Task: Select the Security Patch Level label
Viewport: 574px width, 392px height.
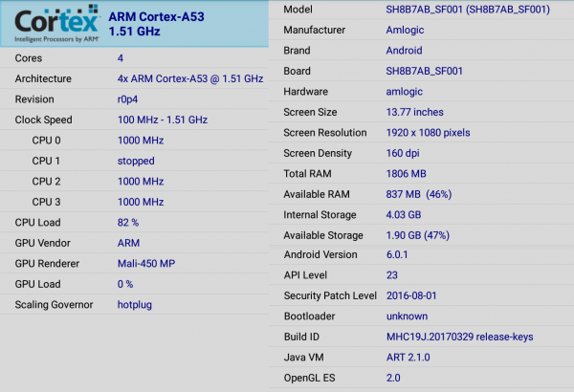Action: pyautogui.click(x=330, y=295)
